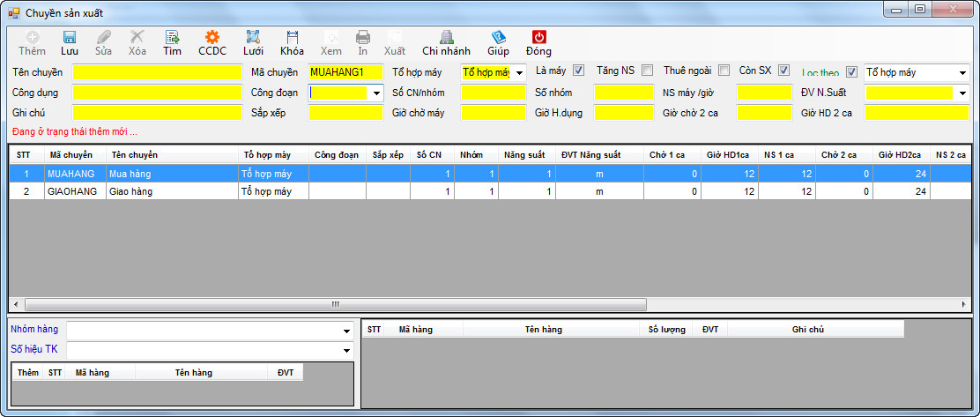Click the ĐVT Năng suất column header
This screenshot has height=417, width=980.
coord(598,155)
